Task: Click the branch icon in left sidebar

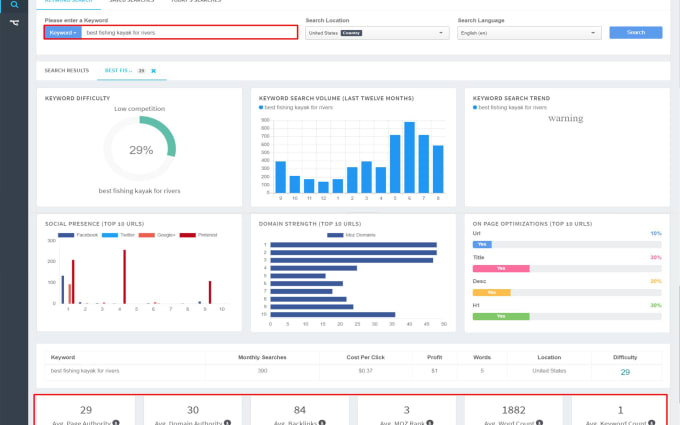Action: tap(14, 22)
